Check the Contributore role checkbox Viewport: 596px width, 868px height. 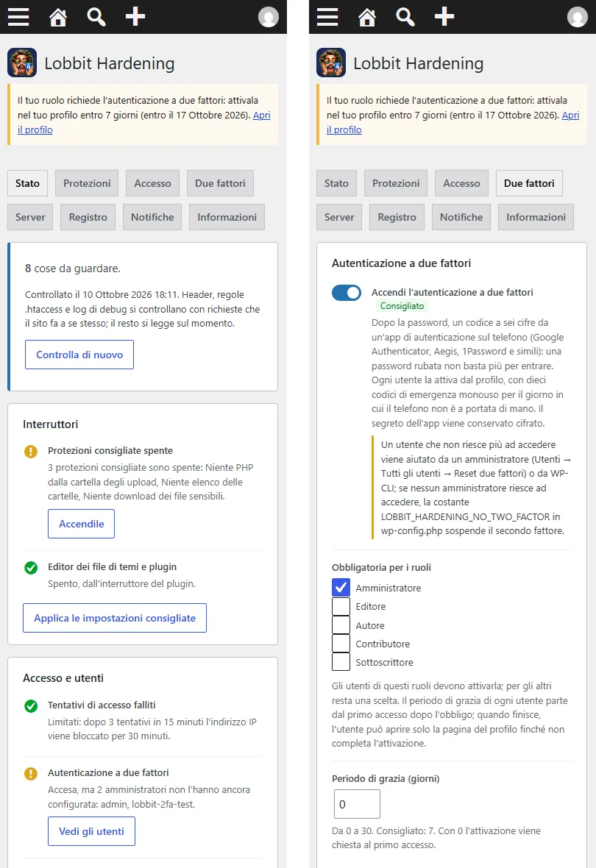pyautogui.click(x=341, y=643)
